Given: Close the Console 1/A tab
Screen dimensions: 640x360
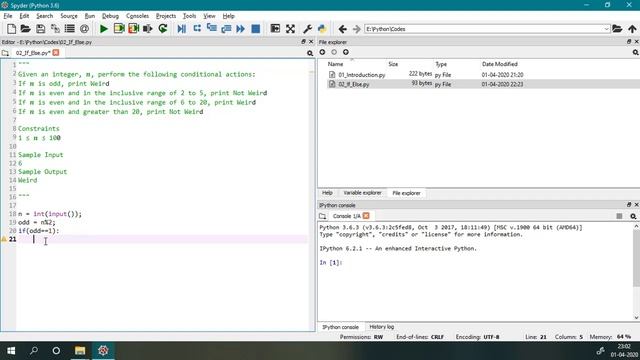Looking at the screenshot, I should 366,216.
